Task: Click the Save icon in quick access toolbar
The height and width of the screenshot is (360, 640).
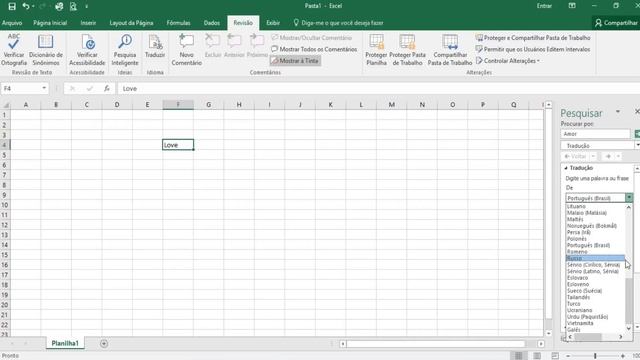Action: click(12, 6)
